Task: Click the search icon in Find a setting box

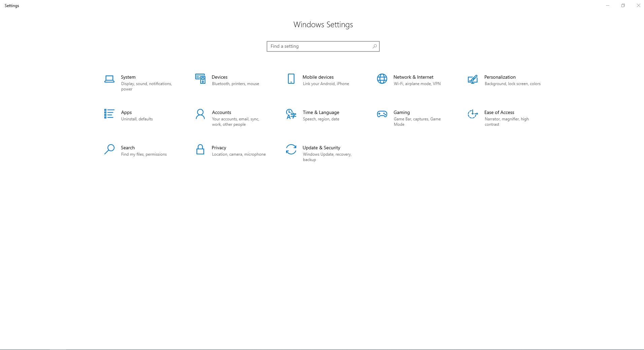Action: pos(375,46)
